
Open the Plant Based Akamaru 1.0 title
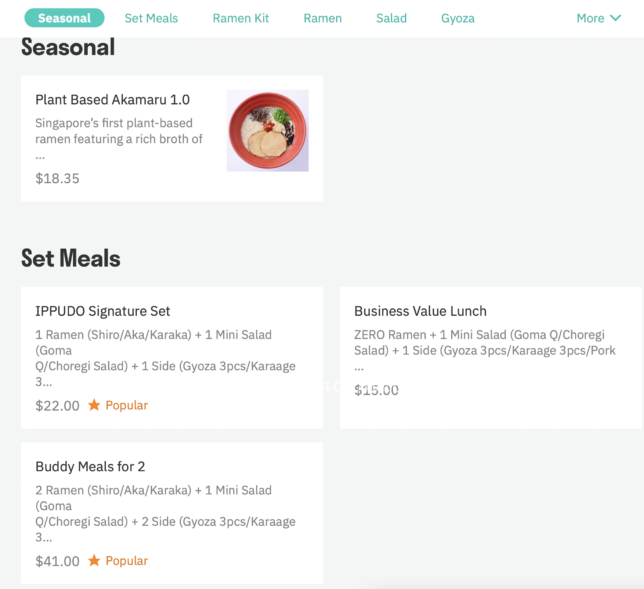click(112, 100)
